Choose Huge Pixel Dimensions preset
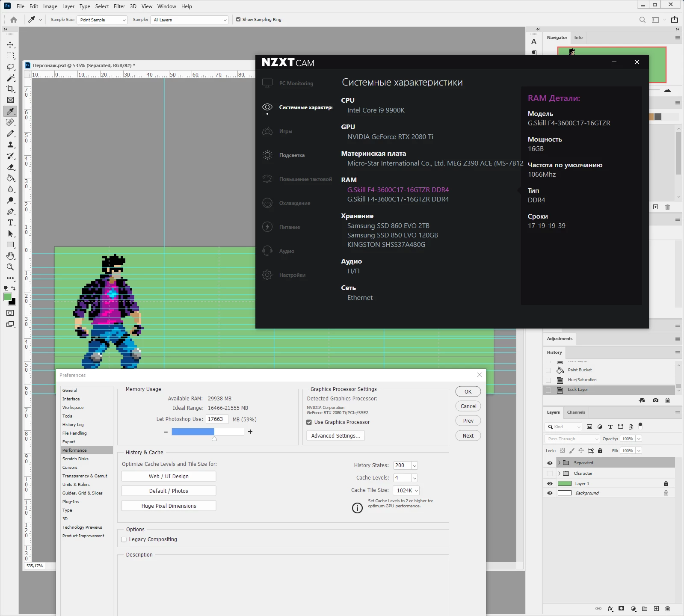Screen dimensions: 684x616 tap(169, 506)
